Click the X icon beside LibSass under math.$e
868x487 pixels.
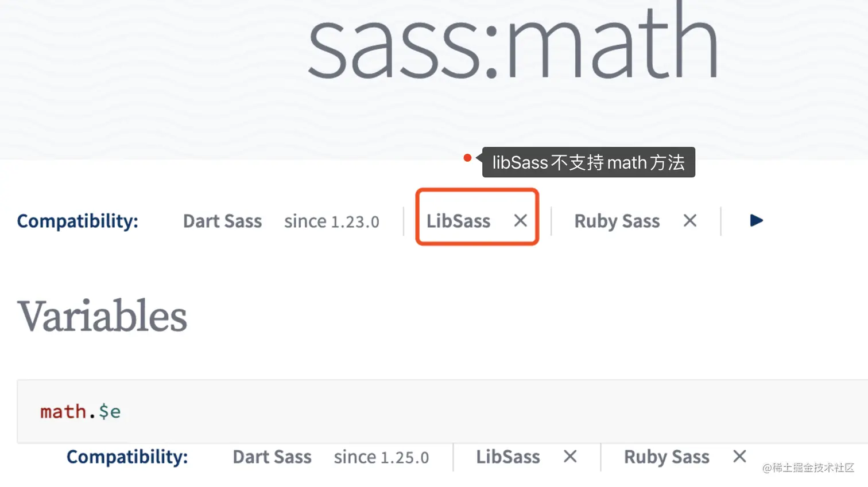[x=570, y=457]
